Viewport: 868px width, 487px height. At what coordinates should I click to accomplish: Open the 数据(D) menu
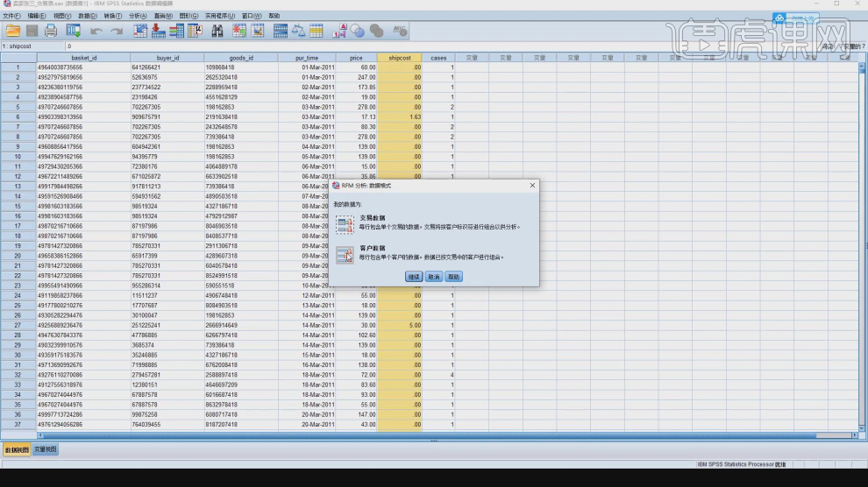pos(88,16)
